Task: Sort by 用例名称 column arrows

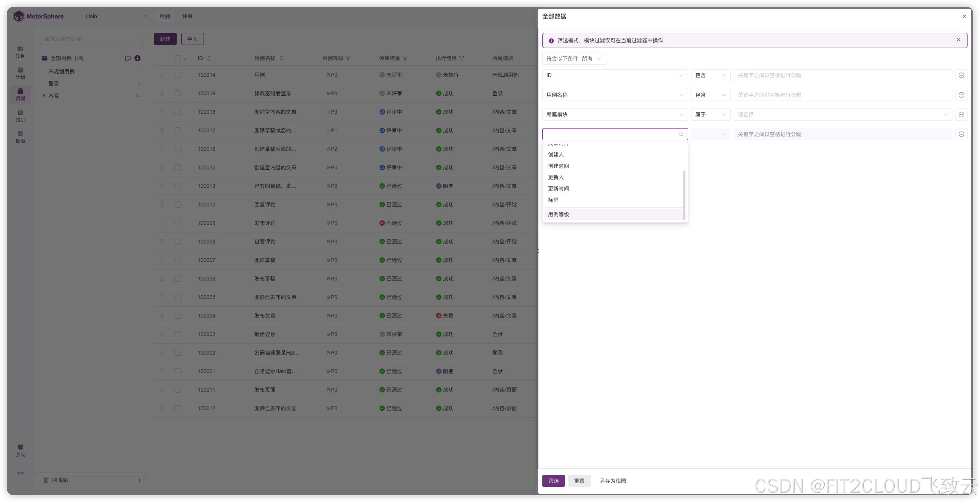Action: (281, 58)
